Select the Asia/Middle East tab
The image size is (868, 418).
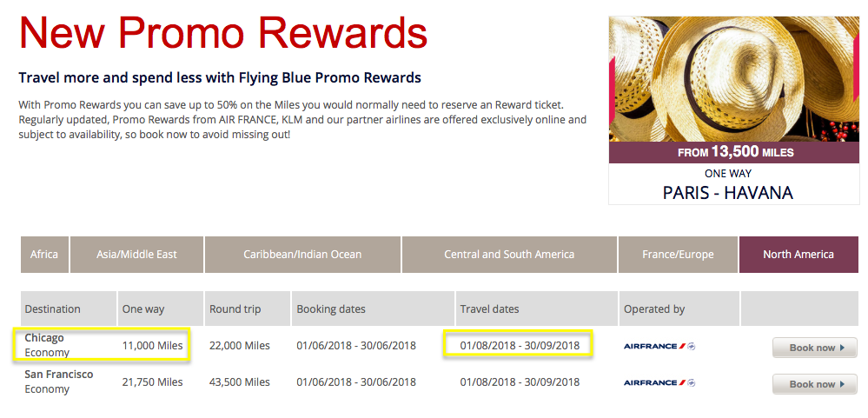coord(136,255)
